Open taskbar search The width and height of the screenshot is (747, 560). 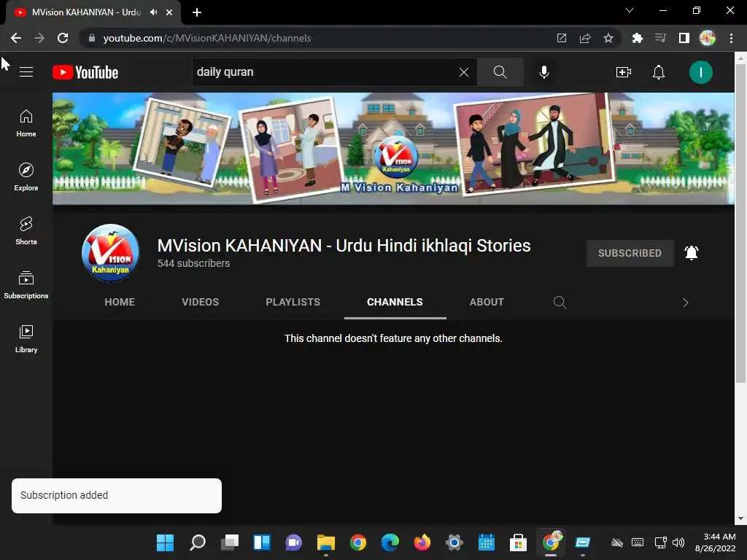(197, 542)
